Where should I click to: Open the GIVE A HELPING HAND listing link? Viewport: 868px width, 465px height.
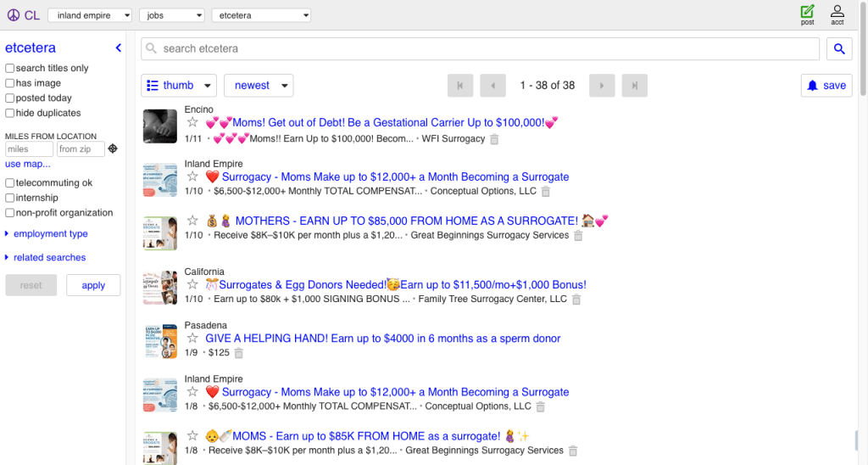point(382,339)
